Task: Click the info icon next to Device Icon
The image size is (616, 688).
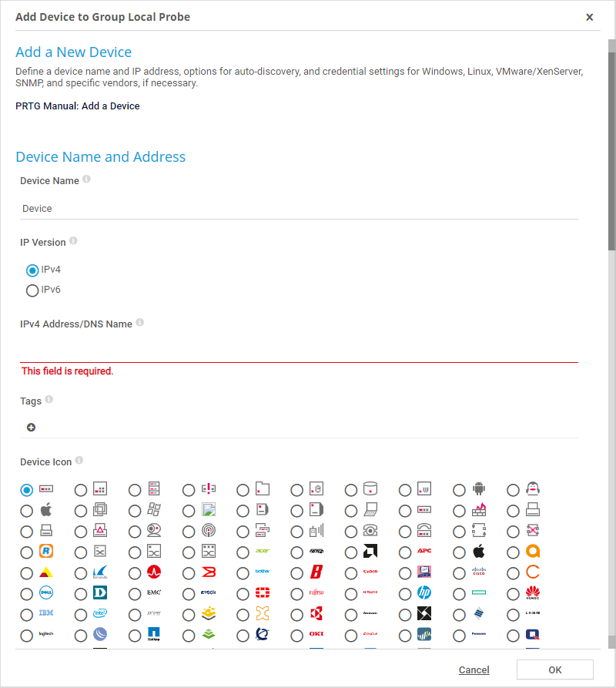Action: tap(79, 461)
